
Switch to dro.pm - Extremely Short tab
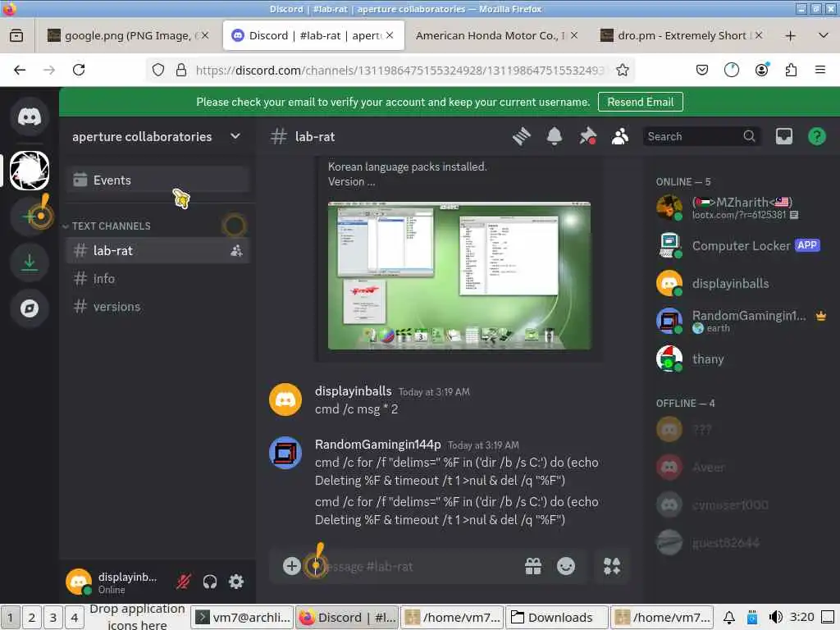pyautogui.click(x=682, y=35)
